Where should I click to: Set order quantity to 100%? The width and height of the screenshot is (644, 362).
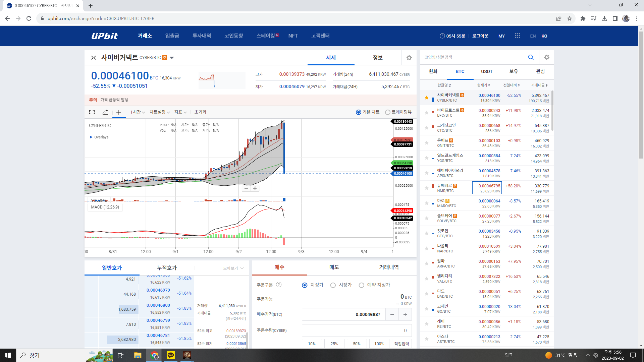(379, 344)
